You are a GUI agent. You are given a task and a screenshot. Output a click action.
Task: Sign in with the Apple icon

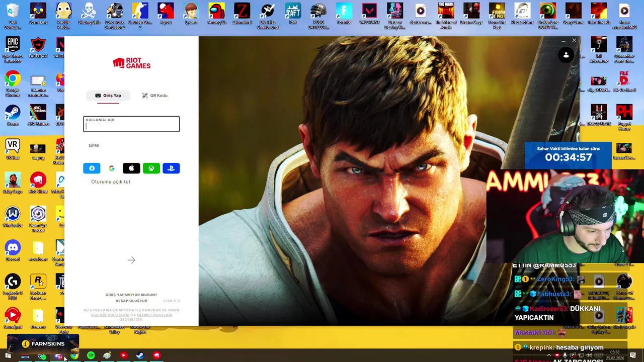click(x=131, y=168)
